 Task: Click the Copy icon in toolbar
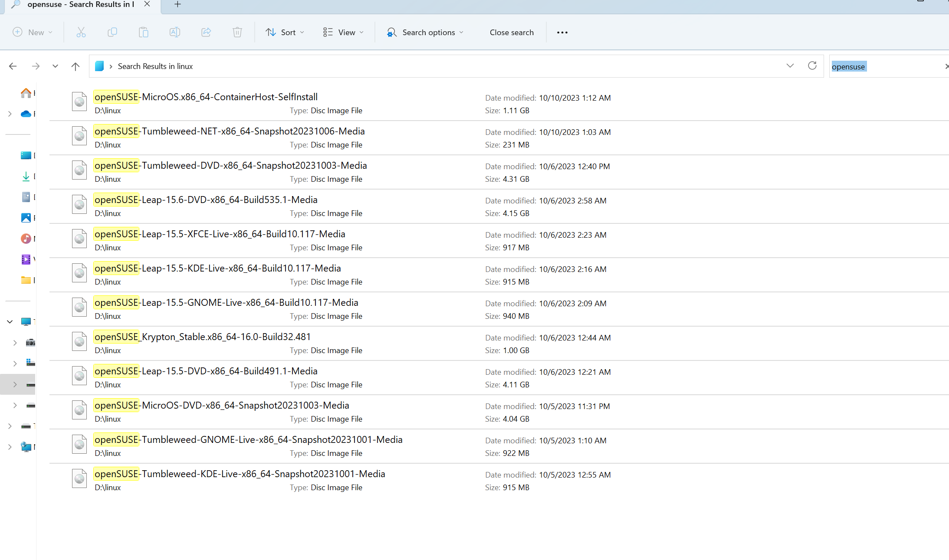point(112,33)
